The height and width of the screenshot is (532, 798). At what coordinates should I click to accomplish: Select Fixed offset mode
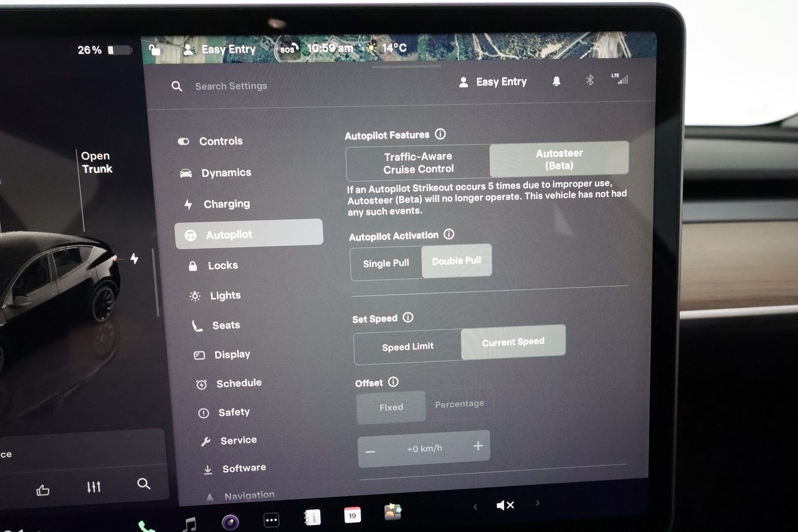point(391,407)
